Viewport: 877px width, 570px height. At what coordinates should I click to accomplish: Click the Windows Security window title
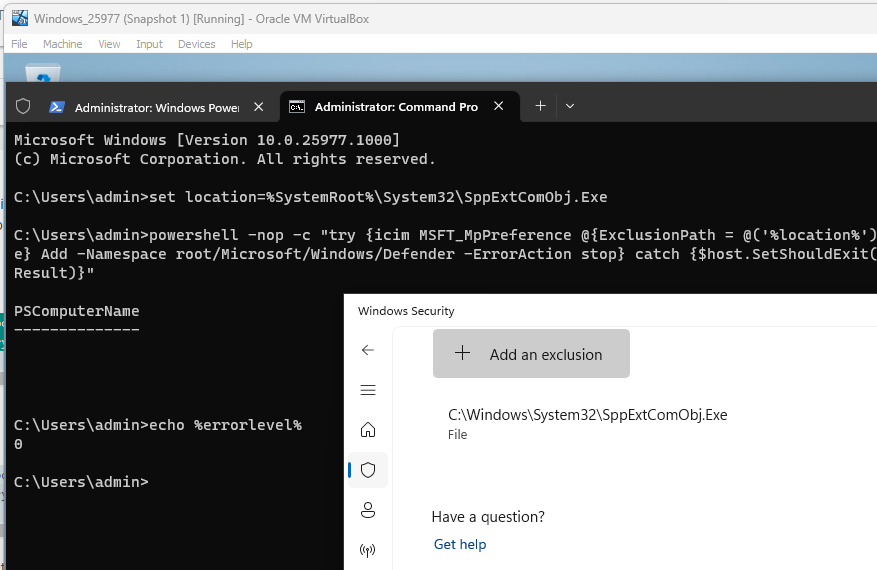pos(406,311)
